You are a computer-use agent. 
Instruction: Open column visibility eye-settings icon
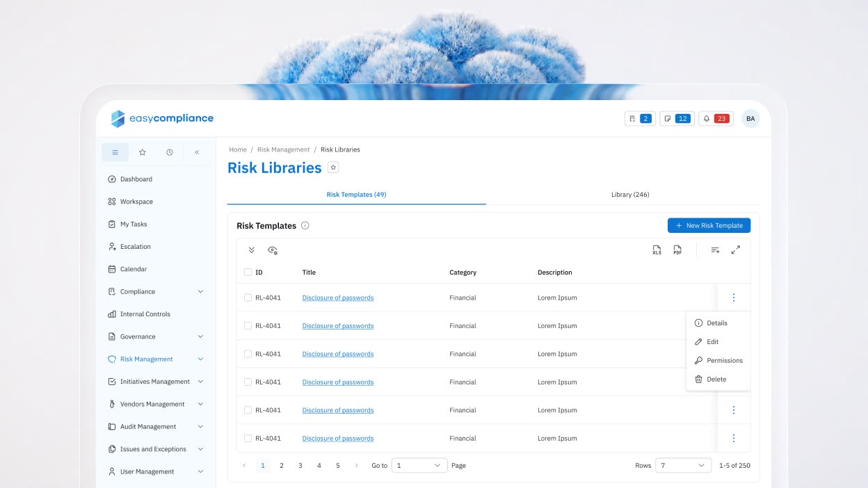pyautogui.click(x=273, y=250)
